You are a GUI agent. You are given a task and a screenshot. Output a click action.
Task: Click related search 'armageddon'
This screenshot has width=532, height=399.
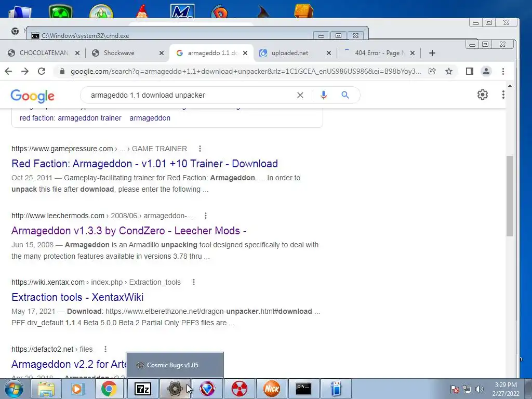[150, 118]
